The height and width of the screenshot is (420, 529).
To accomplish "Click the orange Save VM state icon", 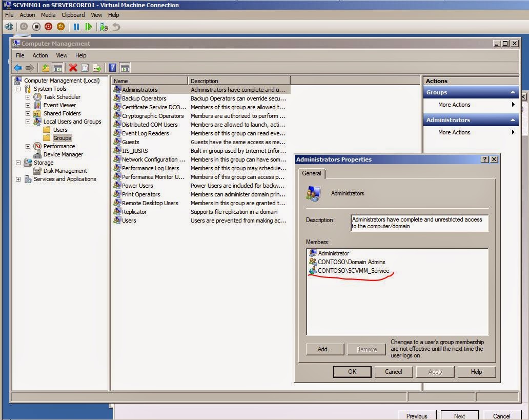I will (x=60, y=27).
